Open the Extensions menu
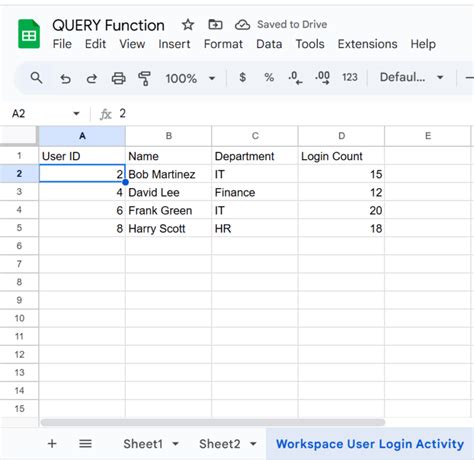Viewport: 474px width, 460px height. (367, 44)
